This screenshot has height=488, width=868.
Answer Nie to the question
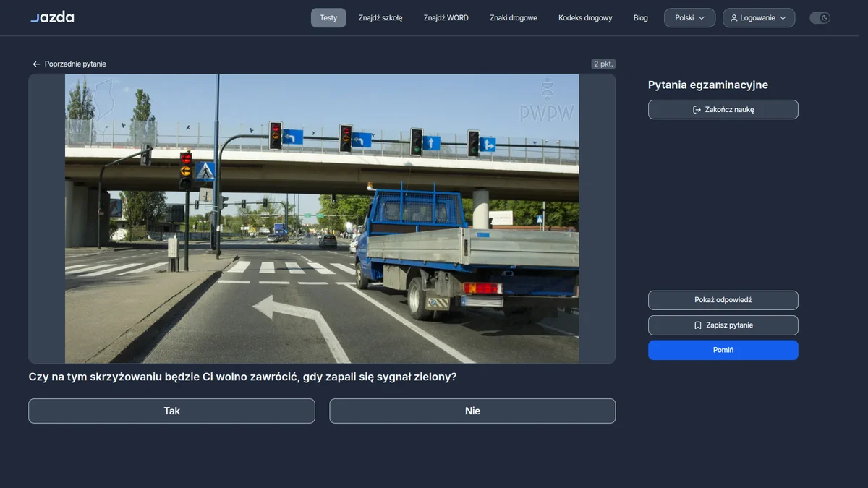(x=472, y=411)
